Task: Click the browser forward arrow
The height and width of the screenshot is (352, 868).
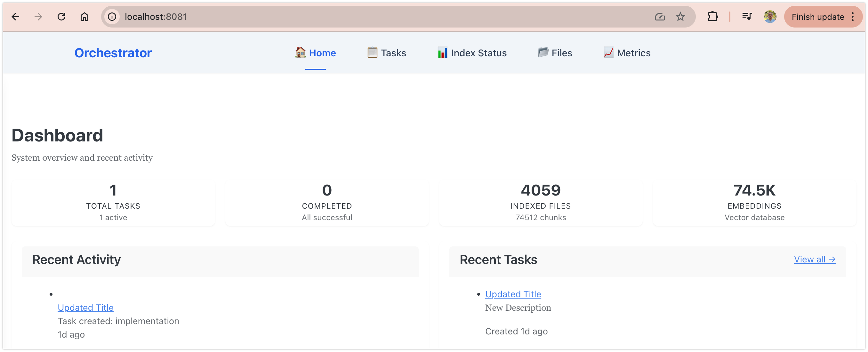Action: (x=38, y=17)
